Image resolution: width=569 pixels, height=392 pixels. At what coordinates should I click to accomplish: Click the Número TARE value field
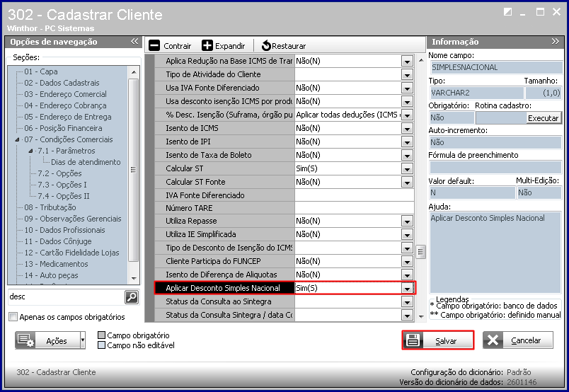(354, 208)
